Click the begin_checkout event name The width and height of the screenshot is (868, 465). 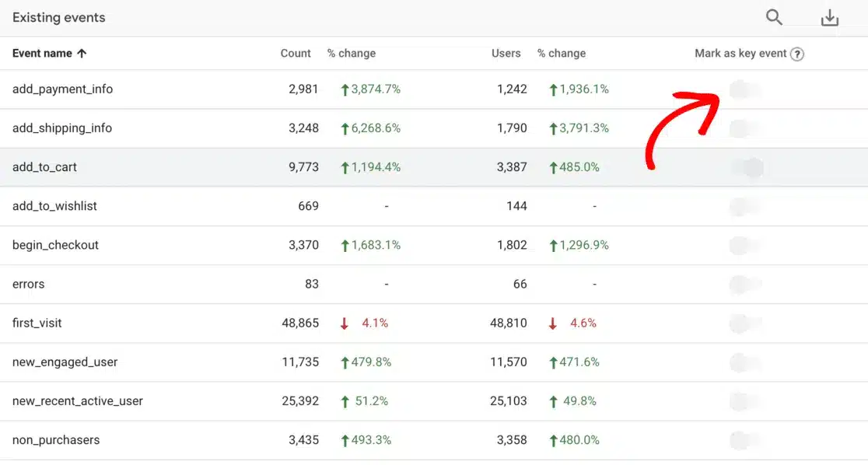pyautogui.click(x=55, y=245)
